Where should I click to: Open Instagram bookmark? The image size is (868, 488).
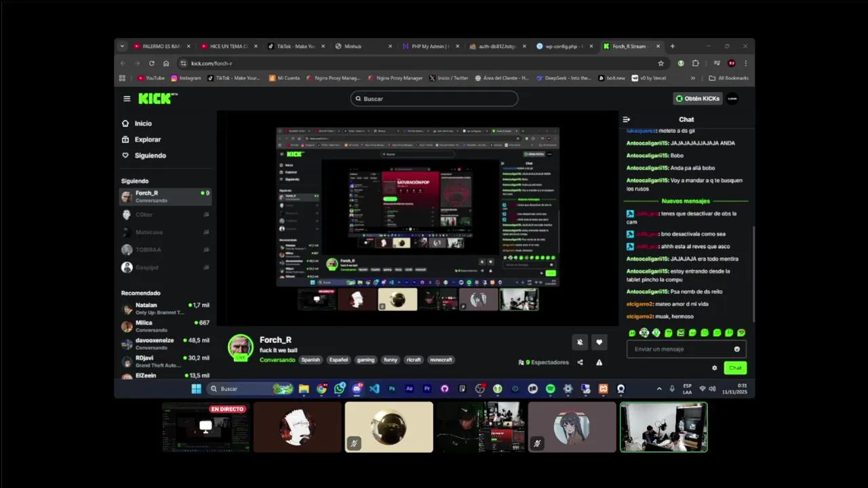coord(186,78)
